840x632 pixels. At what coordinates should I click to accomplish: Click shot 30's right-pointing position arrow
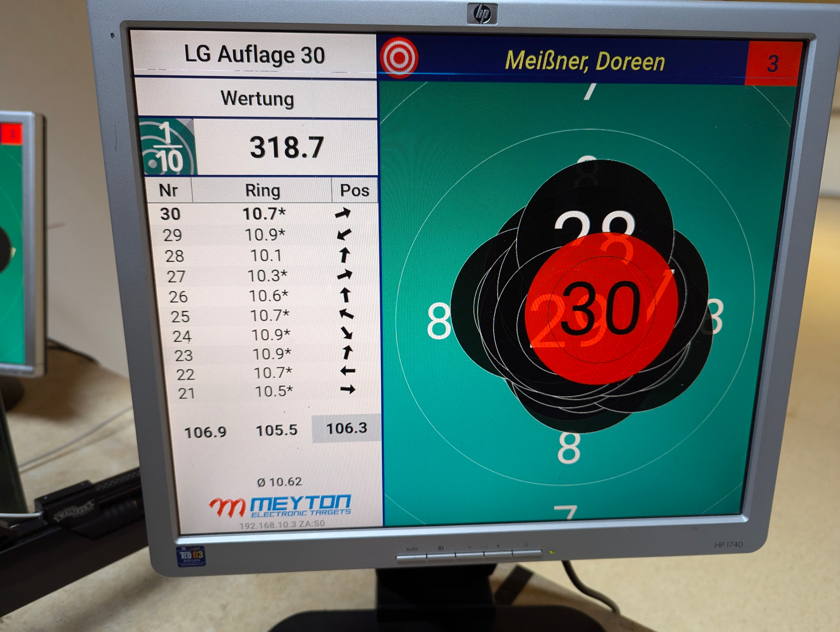342,213
